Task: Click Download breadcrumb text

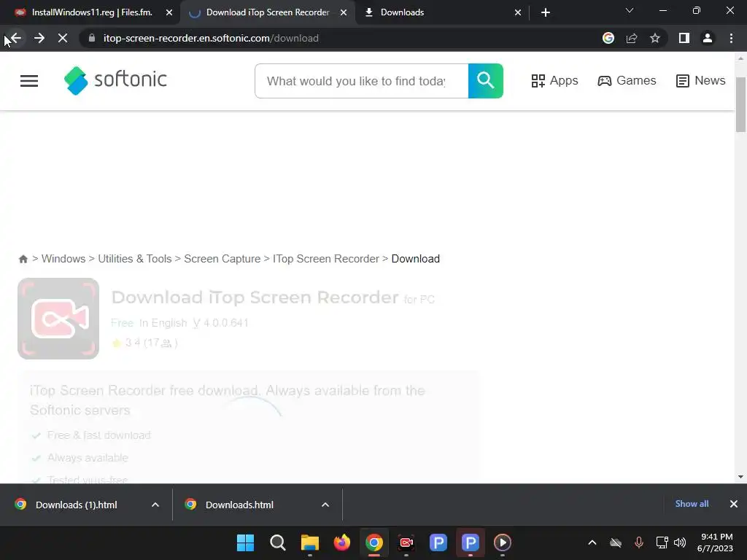Action: (415, 259)
